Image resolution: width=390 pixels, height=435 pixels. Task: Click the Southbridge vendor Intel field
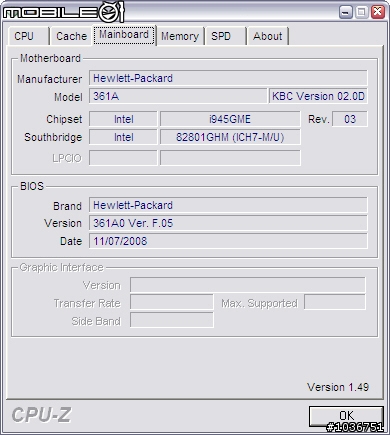[123, 137]
